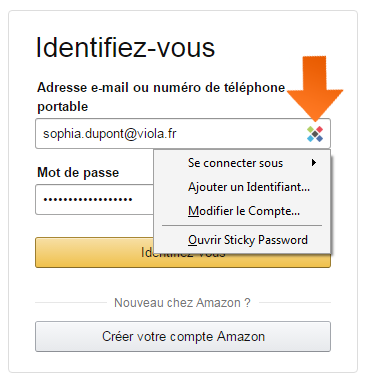Screen dimensions: 365x379
Task: Click the sophia.dupont@viola.fr email text
Action: pos(110,134)
